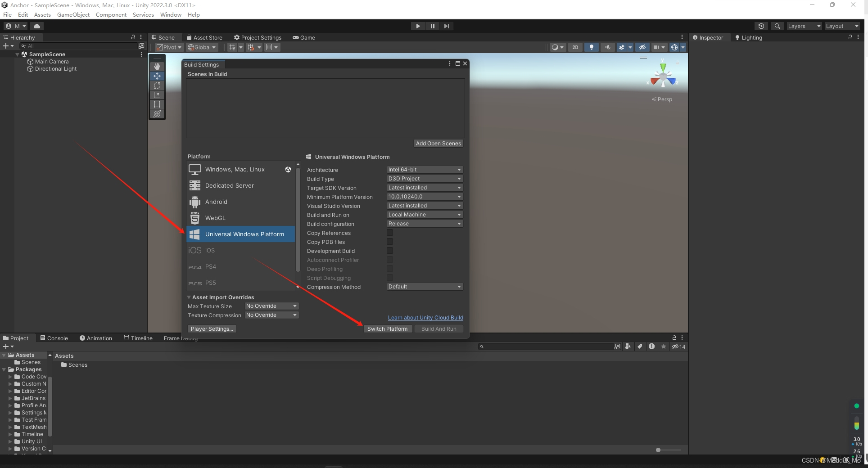This screenshot has height=468, width=868.
Task: Open Compression Method Default dropdown
Action: (425, 287)
